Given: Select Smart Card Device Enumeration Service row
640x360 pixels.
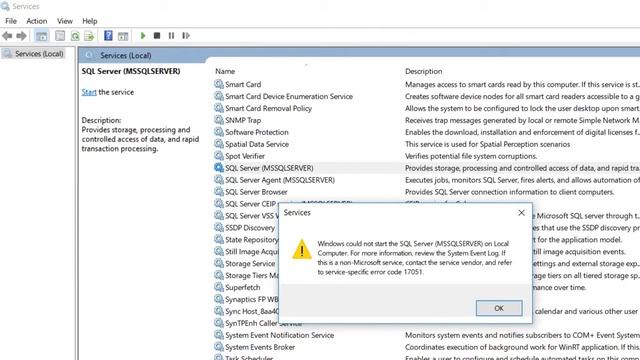Looking at the screenshot, I should point(289,96).
